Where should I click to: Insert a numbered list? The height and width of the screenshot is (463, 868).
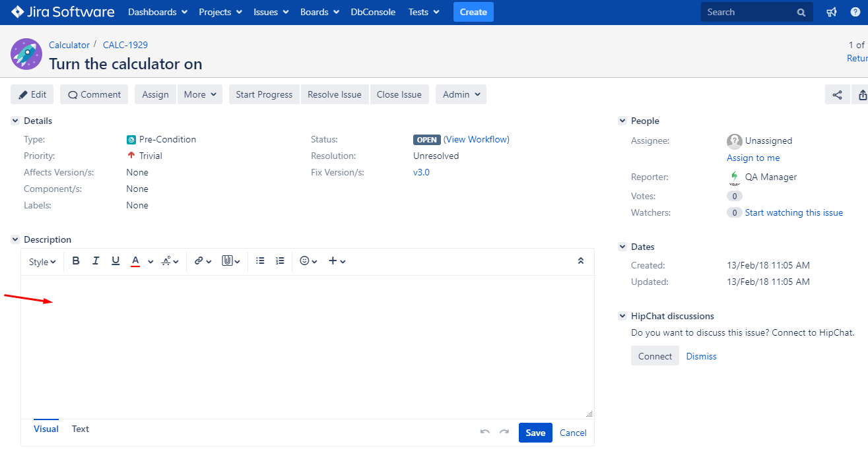[x=280, y=261]
